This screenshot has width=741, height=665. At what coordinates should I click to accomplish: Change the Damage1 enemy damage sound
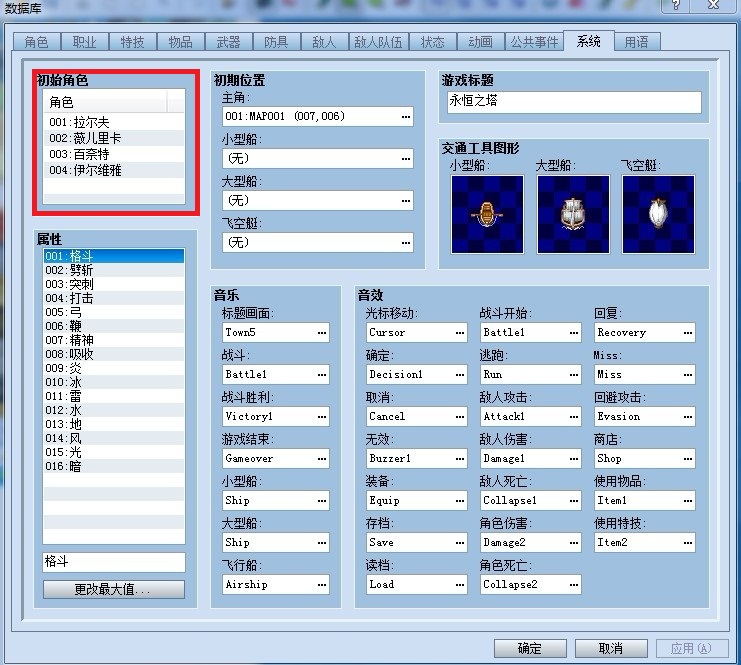coord(531,458)
